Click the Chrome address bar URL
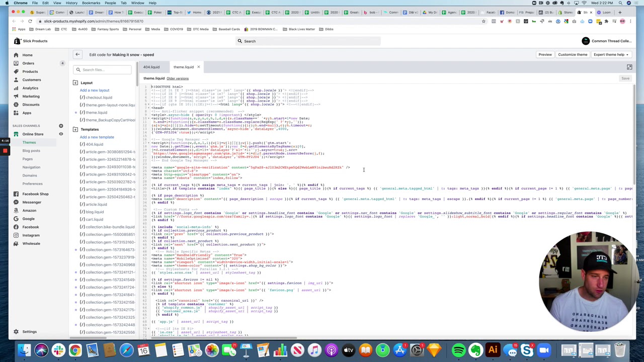Viewport: 644px width, 362px height. tap(94, 21)
